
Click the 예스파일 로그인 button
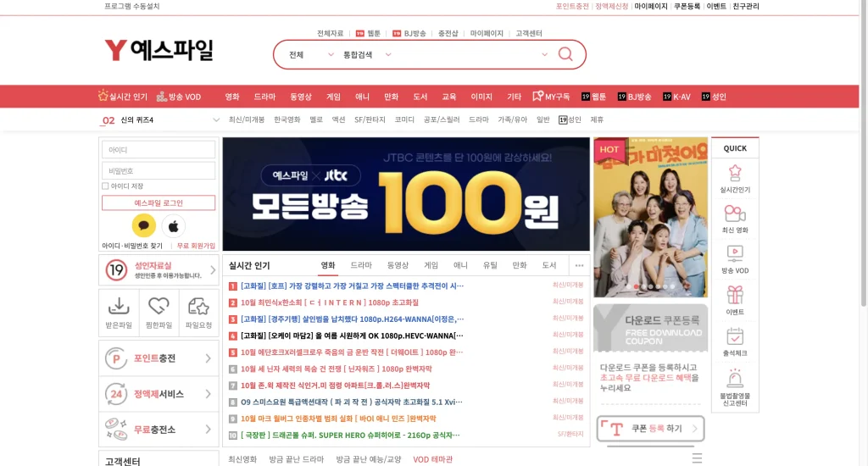pos(159,203)
